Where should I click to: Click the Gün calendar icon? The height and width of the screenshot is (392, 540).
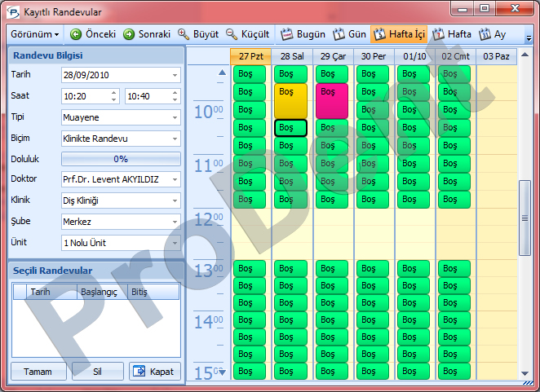[339, 34]
